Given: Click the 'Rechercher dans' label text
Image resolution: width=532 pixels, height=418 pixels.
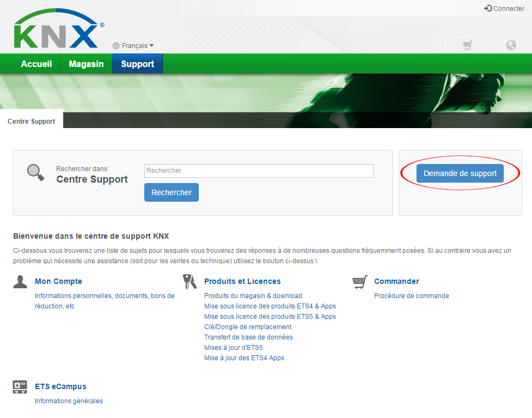Looking at the screenshot, I should pos(82,169).
